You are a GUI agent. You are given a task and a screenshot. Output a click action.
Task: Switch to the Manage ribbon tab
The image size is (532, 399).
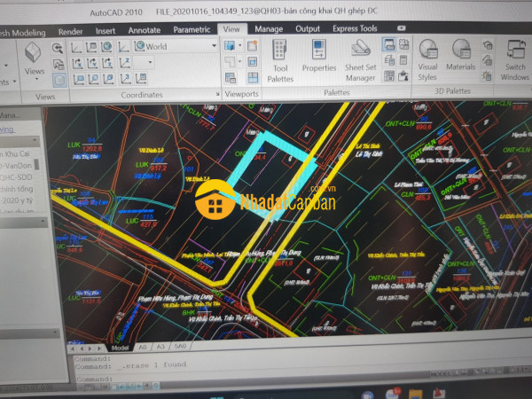click(269, 29)
